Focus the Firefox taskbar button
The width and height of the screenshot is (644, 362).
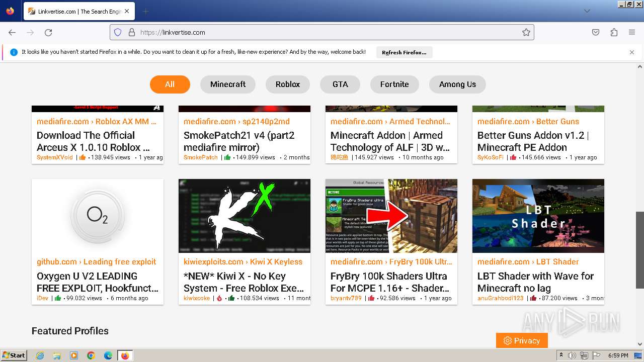pyautogui.click(x=125, y=355)
